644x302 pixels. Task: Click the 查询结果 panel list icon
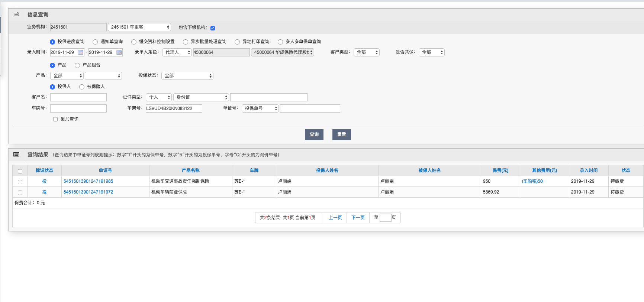(x=16, y=155)
